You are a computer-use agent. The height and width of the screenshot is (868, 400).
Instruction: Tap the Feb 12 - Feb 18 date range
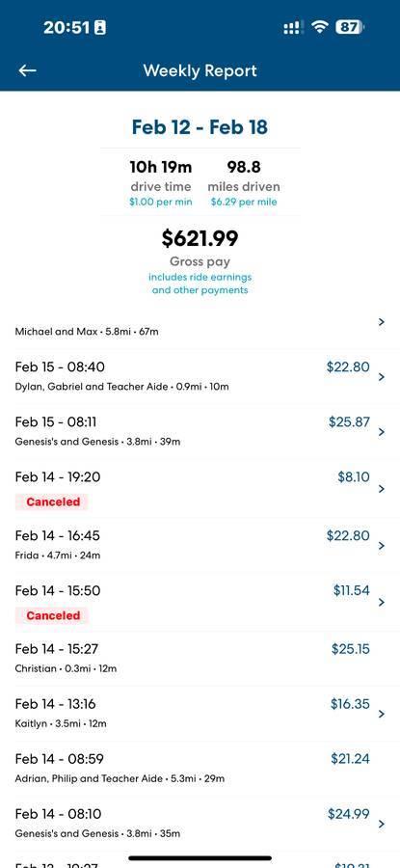pos(200,126)
